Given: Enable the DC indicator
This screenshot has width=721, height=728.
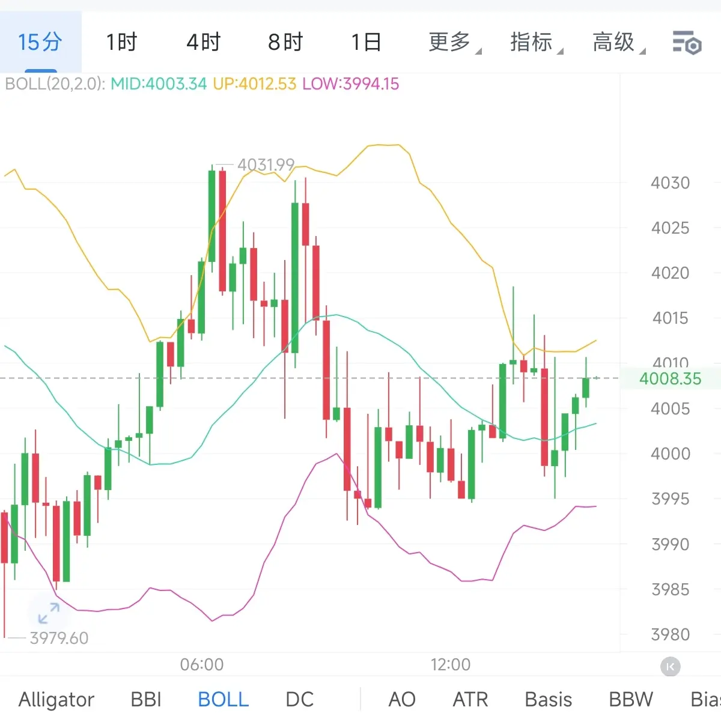Looking at the screenshot, I should pos(299,699).
